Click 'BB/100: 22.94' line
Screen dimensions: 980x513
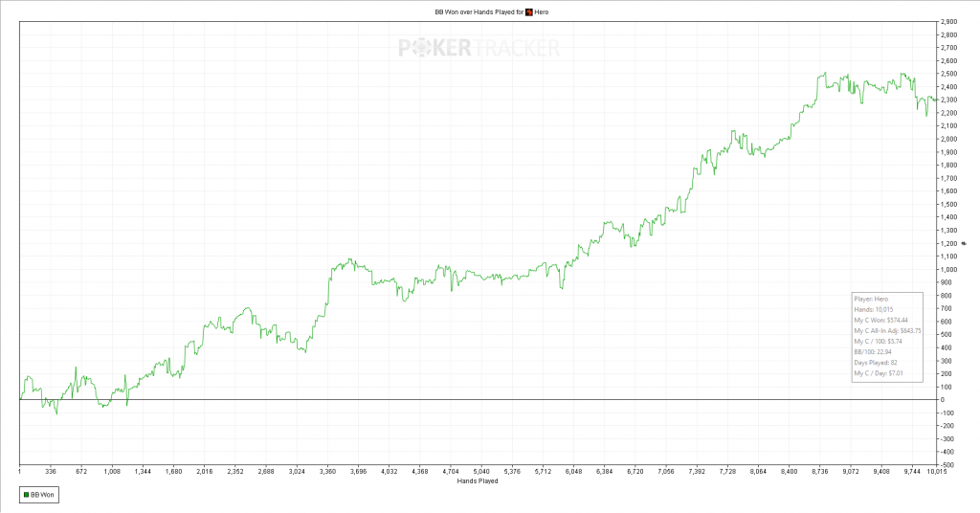click(x=873, y=352)
